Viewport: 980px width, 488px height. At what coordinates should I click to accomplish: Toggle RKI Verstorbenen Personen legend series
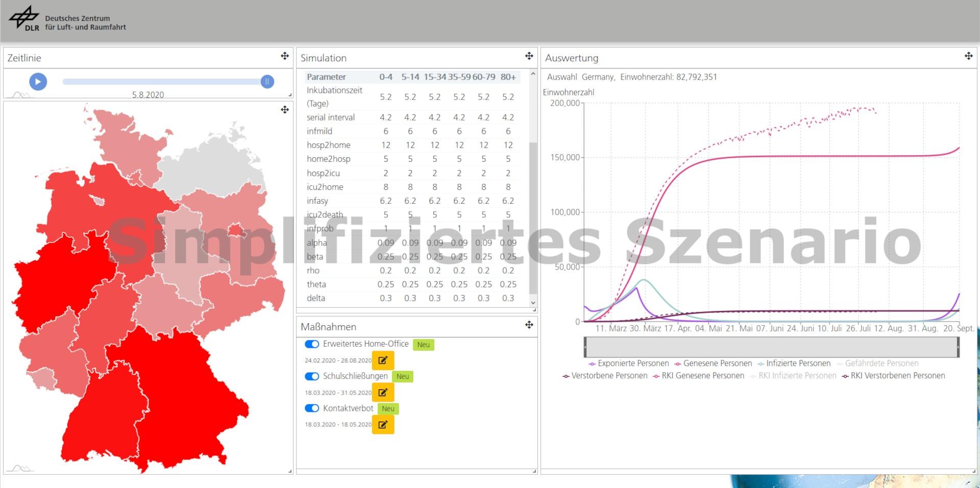pos(893,376)
